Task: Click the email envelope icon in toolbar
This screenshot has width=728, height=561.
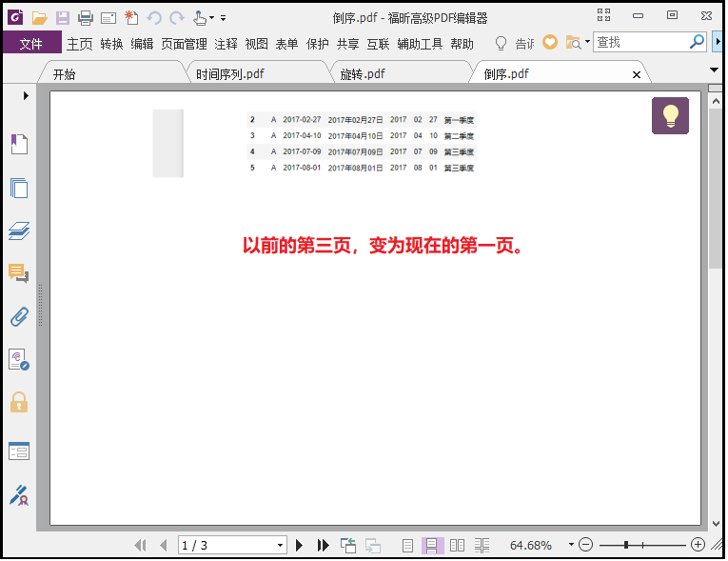Action: [108, 19]
